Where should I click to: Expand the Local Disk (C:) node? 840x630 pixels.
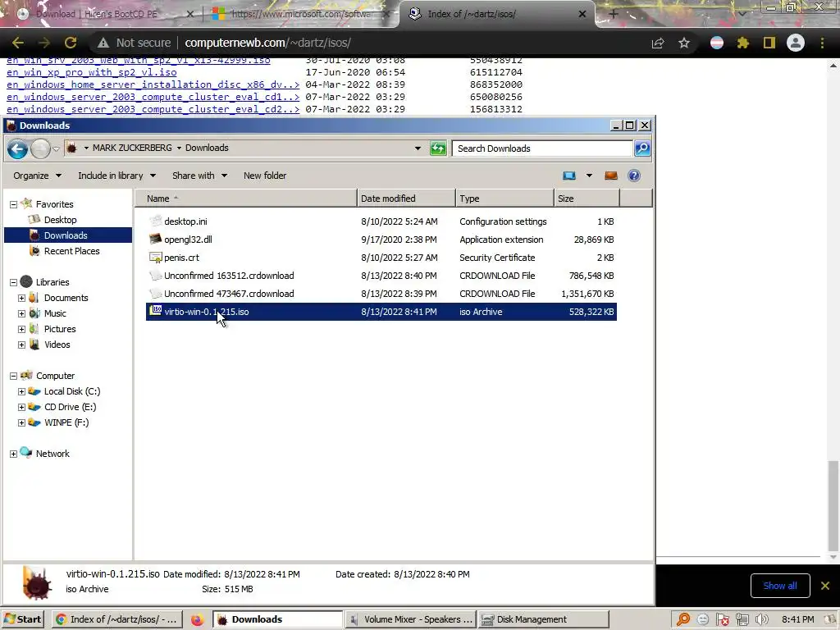(x=21, y=391)
